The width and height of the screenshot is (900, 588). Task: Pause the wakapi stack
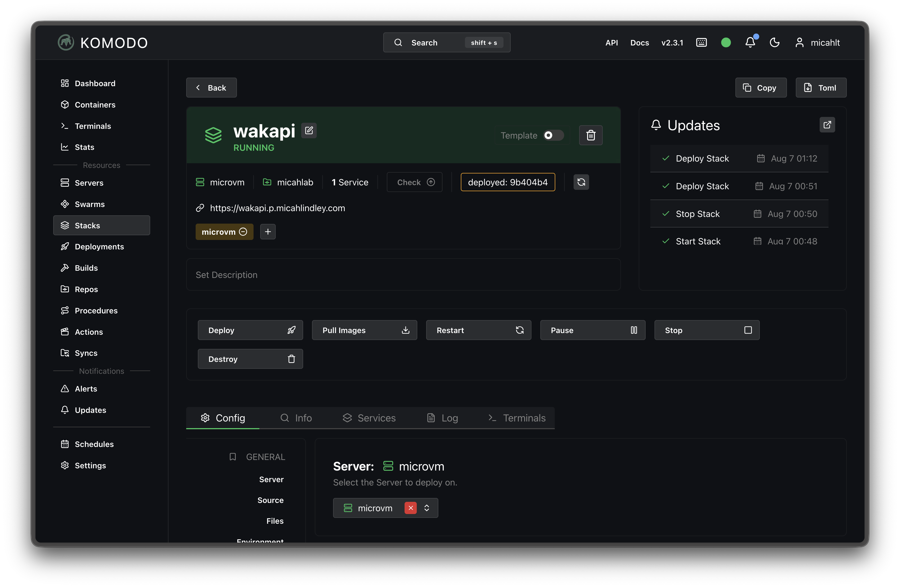593,330
